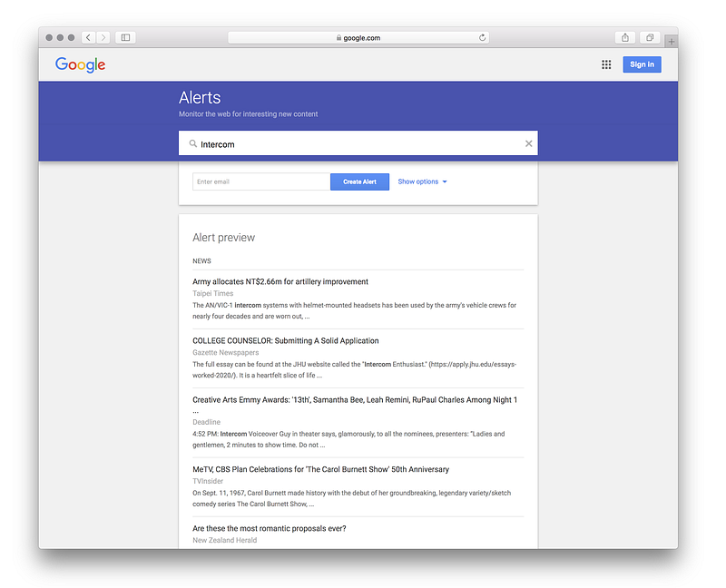Click the Google logo

pyautogui.click(x=80, y=64)
